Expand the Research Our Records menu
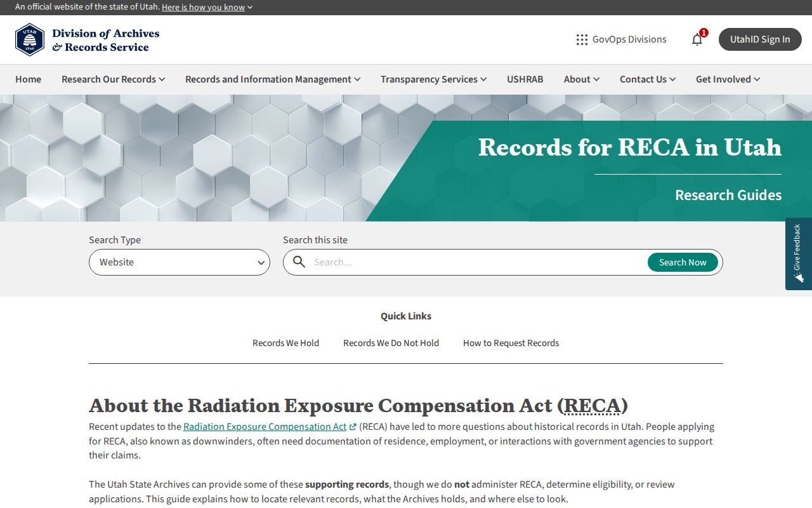Screen dimensions: 812x508 pyautogui.click(x=114, y=79)
